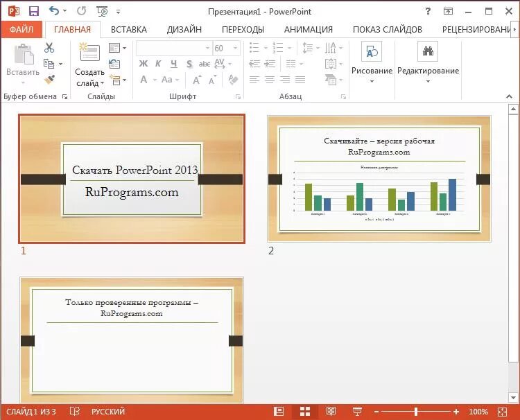Decrease list indent level

click(254, 64)
